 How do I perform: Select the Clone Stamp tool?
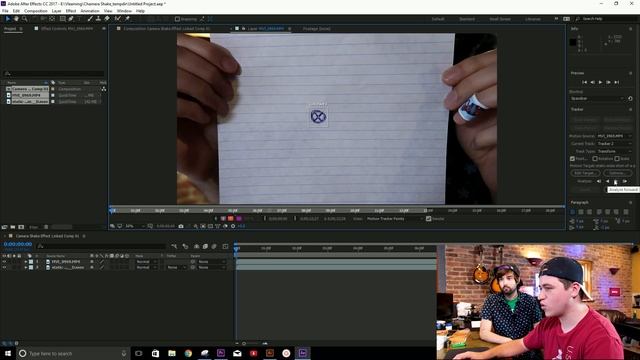pos(98,19)
